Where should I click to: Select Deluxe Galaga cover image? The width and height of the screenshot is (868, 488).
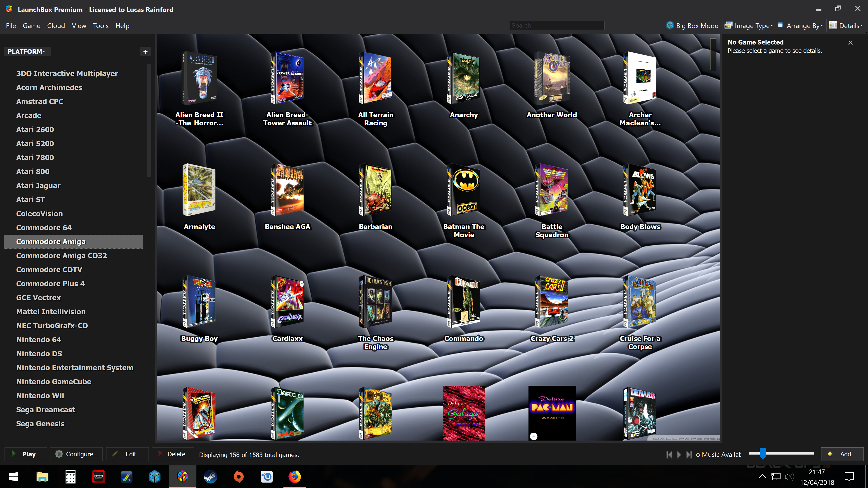464,413
